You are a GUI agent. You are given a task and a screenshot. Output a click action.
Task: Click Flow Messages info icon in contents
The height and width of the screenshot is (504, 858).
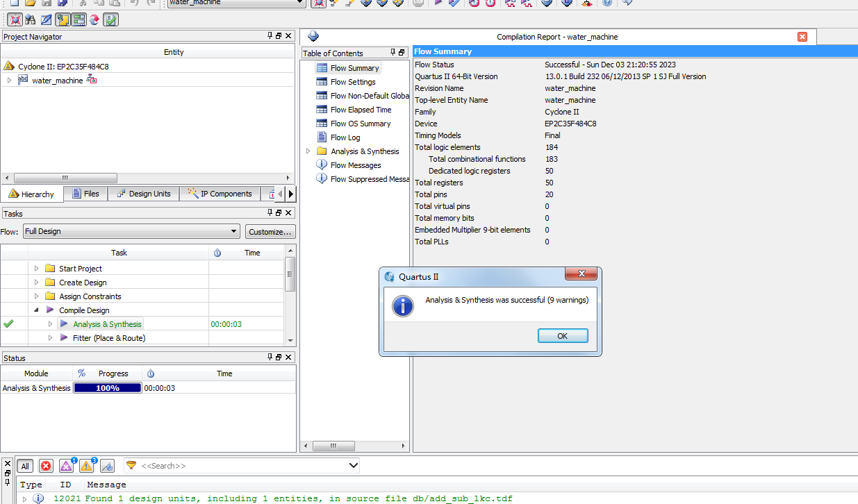(x=322, y=165)
